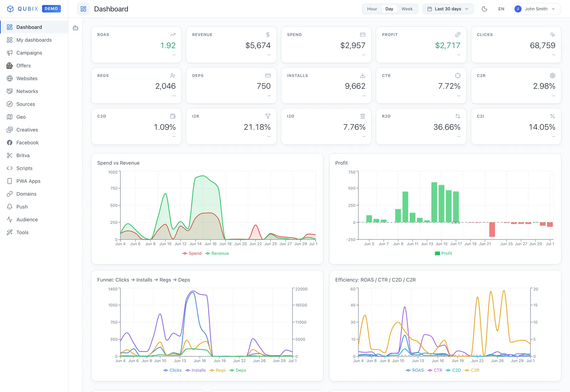Toggle CTR series in efficiency legend
The width and height of the screenshot is (570, 392).
tap(435, 370)
